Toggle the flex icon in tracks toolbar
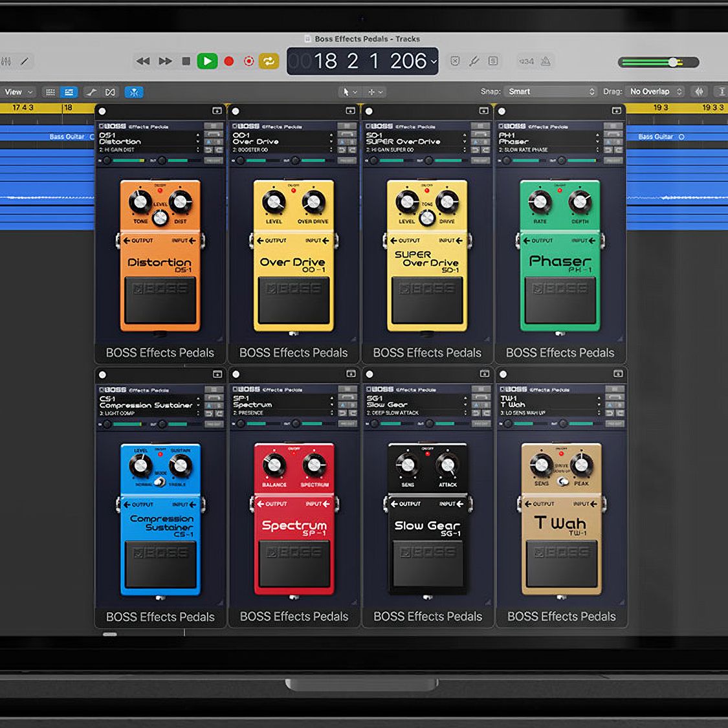 coord(110,92)
